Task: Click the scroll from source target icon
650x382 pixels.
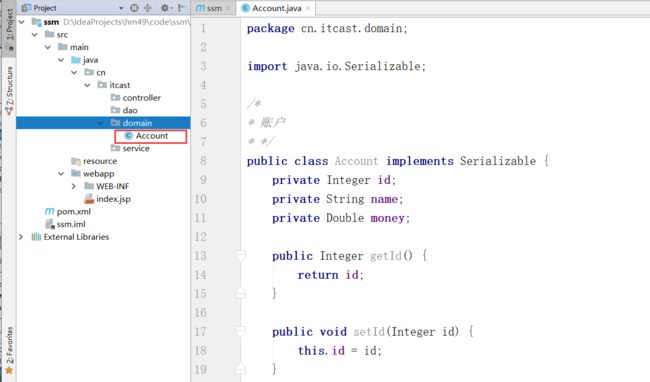Action: click(x=134, y=8)
